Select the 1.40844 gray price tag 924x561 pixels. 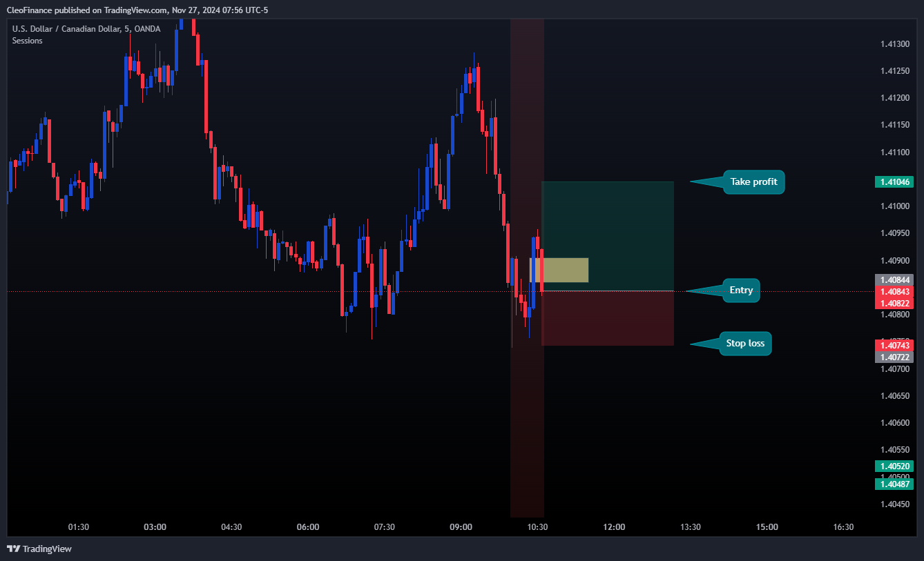pyautogui.click(x=894, y=280)
